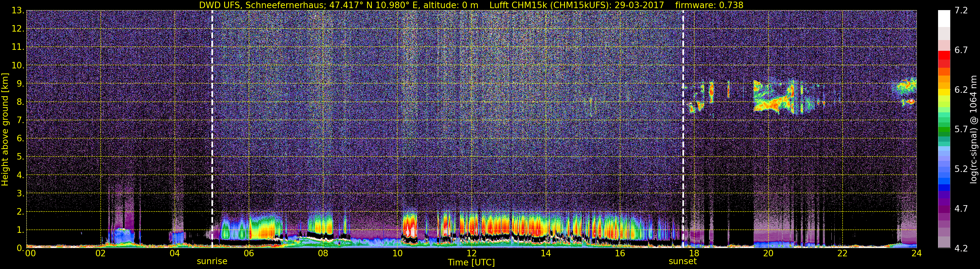Click the plot title 'DWD UFS, Schneefernerhaus'
The height and width of the screenshot is (269, 980).
pyautogui.click(x=262, y=5)
